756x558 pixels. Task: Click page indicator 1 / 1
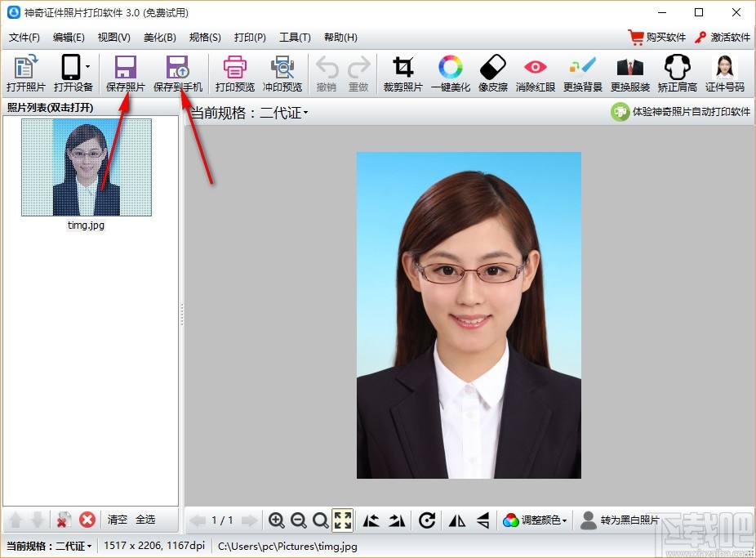(x=222, y=520)
